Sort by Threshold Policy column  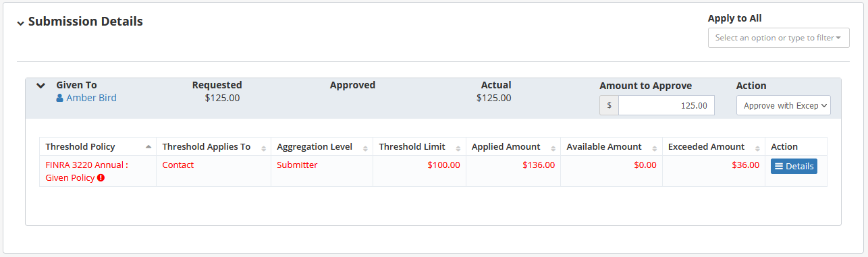pyautogui.click(x=98, y=146)
